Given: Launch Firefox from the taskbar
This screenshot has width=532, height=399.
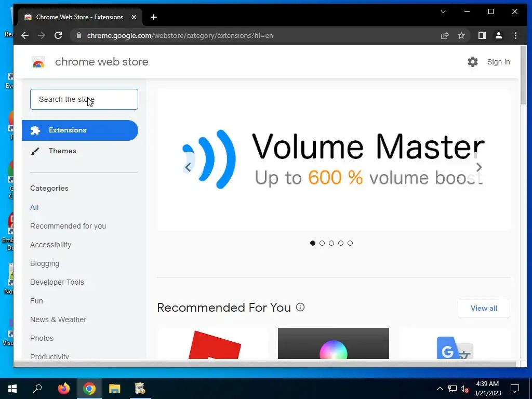Looking at the screenshot, I should 64,389.
